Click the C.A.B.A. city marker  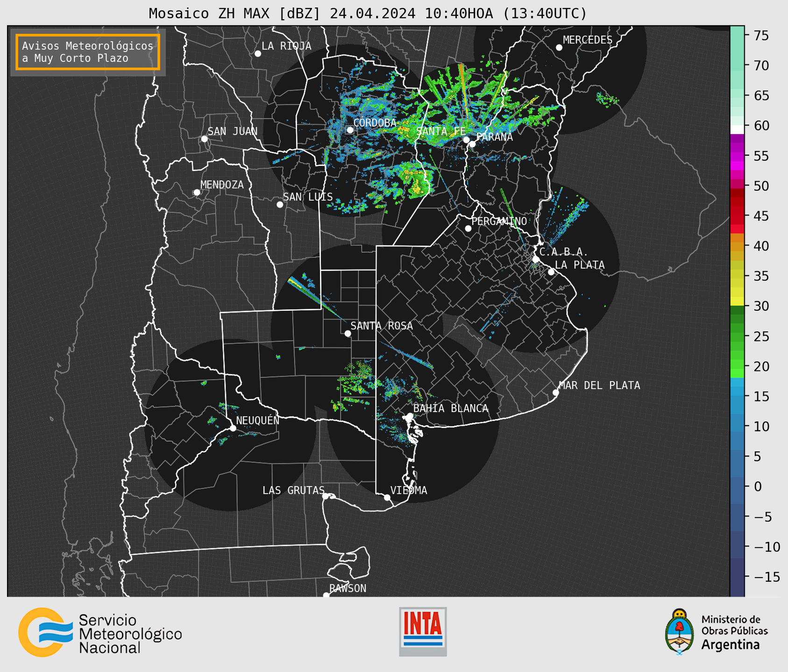click(536, 259)
